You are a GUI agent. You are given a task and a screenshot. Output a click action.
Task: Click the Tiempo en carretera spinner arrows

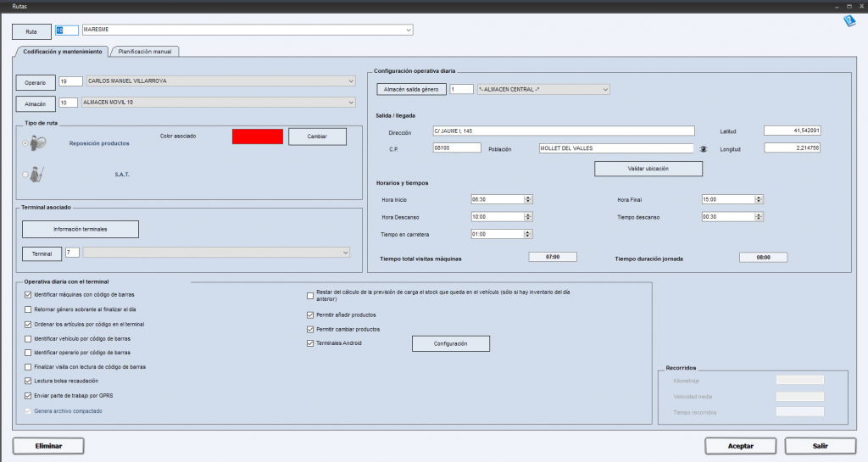(528, 234)
